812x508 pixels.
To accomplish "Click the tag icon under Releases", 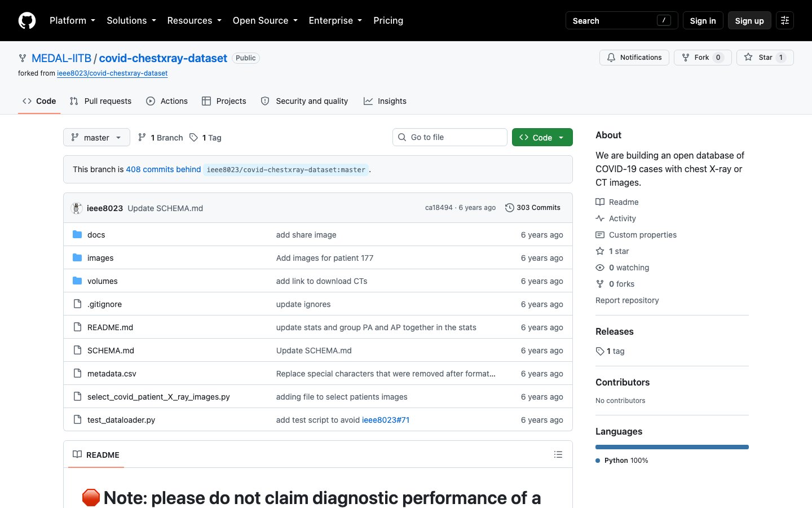I will (x=600, y=351).
